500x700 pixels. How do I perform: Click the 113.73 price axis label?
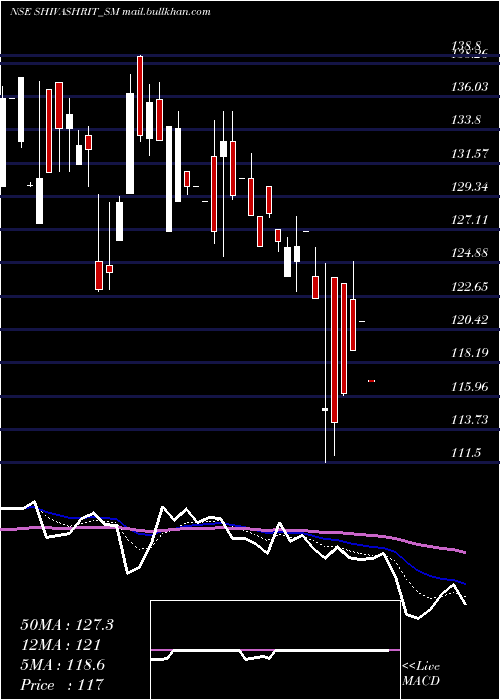pos(470,419)
